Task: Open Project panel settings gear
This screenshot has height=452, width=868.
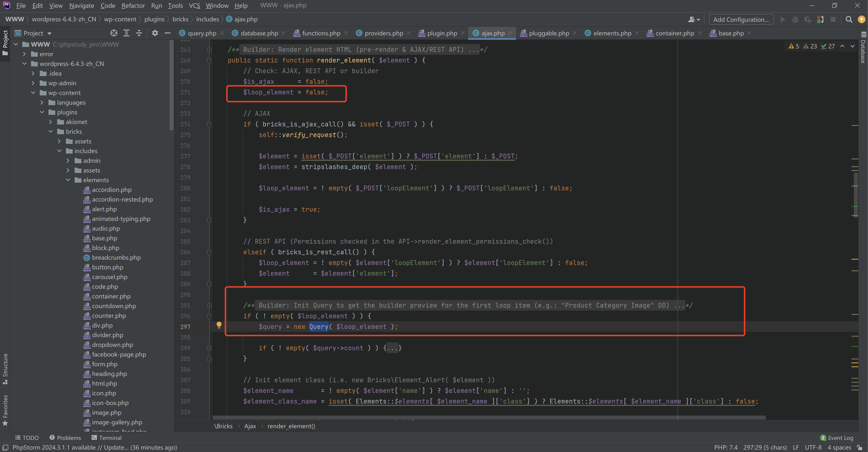Action: point(155,33)
